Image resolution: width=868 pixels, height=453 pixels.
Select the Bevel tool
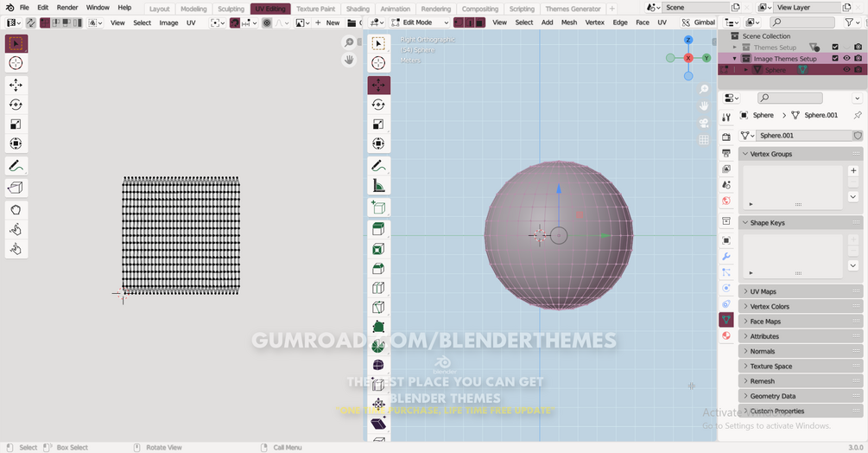click(378, 269)
